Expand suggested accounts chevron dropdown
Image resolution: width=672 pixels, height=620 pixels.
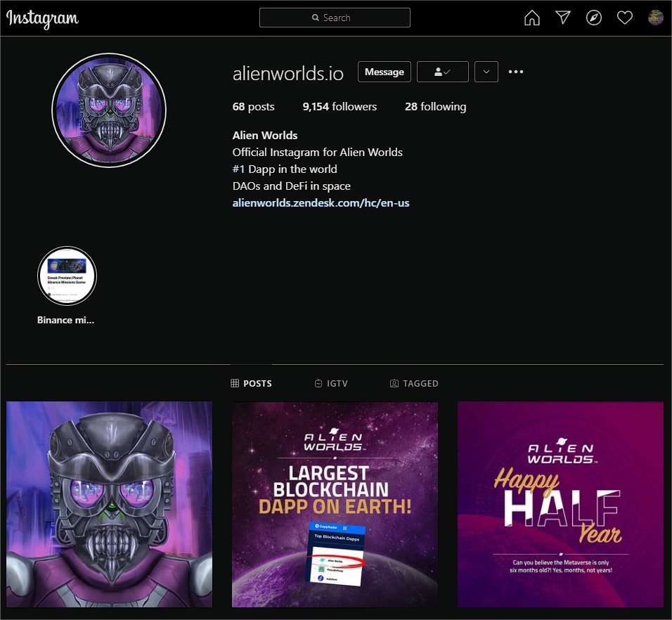coord(486,72)
